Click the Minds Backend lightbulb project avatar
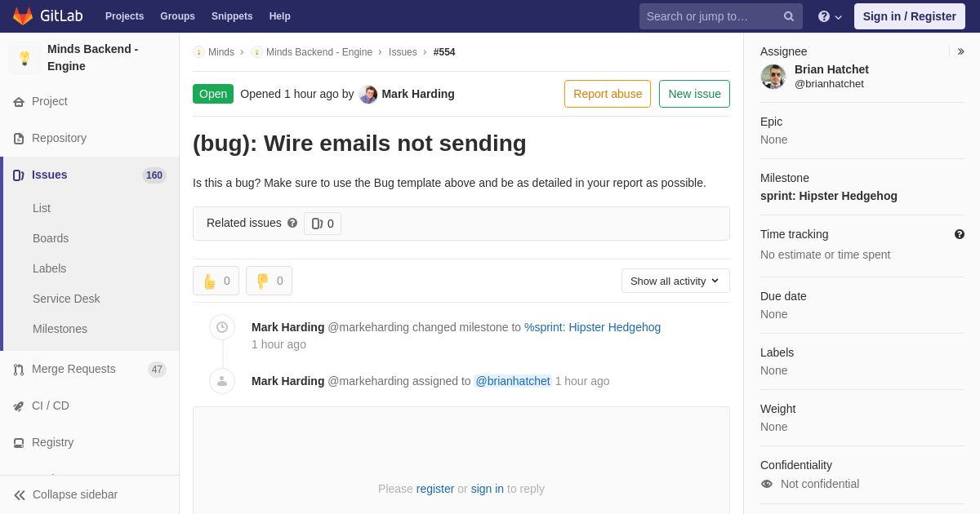Viewport: 980px width, 514px height. coord(24,58)
